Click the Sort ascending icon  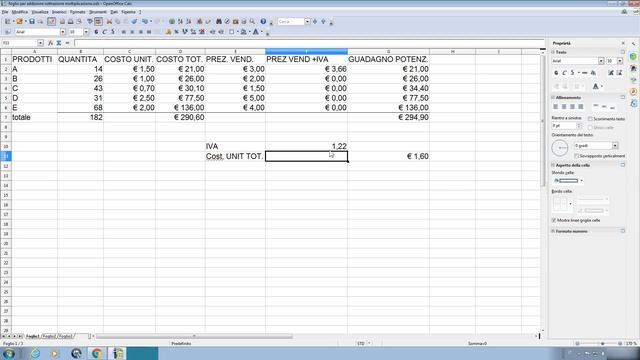click(180, 21)
